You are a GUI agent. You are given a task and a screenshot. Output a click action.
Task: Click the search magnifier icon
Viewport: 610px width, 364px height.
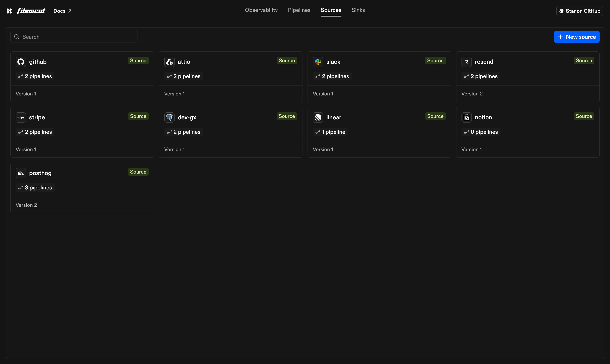pyautogui.click(x=17, y=37)
